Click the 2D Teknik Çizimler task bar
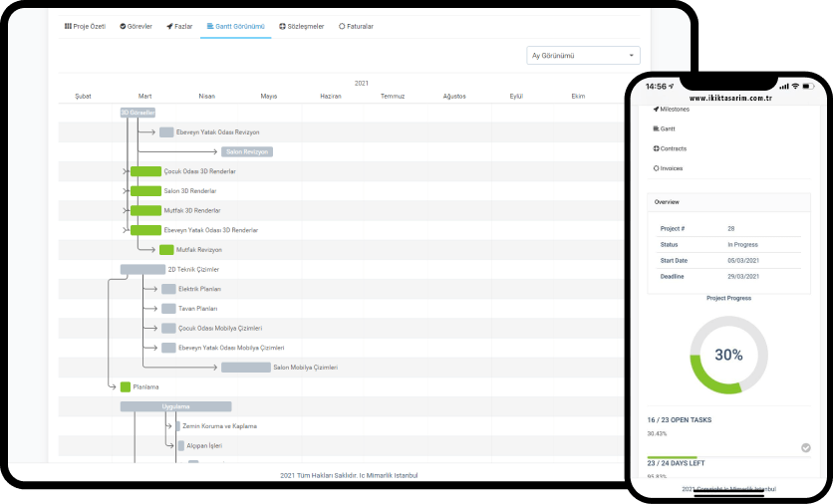The width and height of the screenshot is (833, 504). (x=142, y=269)
